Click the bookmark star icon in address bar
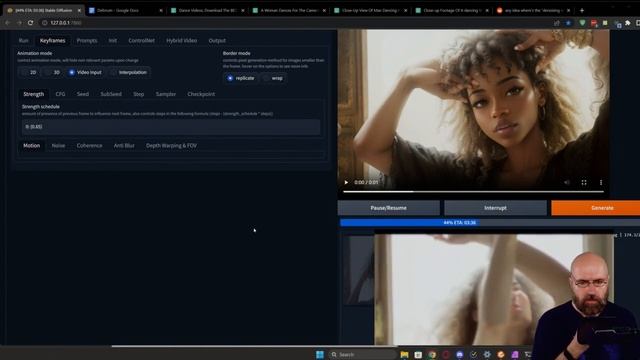The image size is (640, 360). [568, 23]
